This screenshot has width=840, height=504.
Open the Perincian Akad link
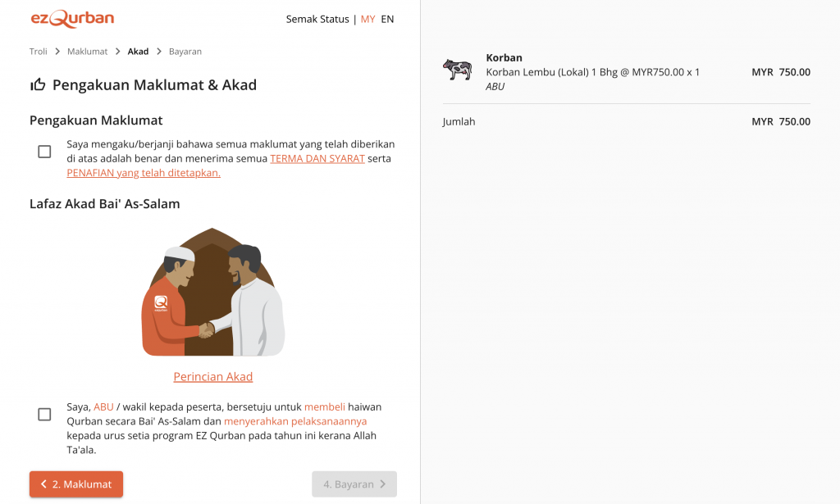213,377
